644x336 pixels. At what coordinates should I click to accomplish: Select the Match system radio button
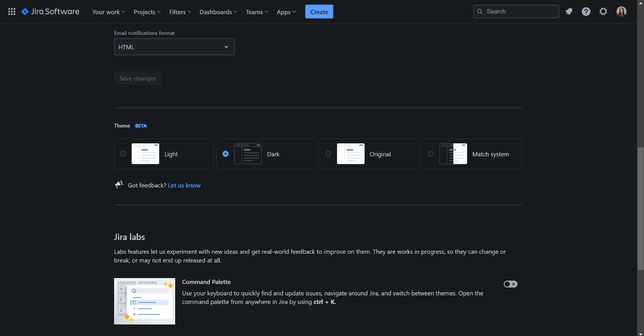(x=431, y=154)
